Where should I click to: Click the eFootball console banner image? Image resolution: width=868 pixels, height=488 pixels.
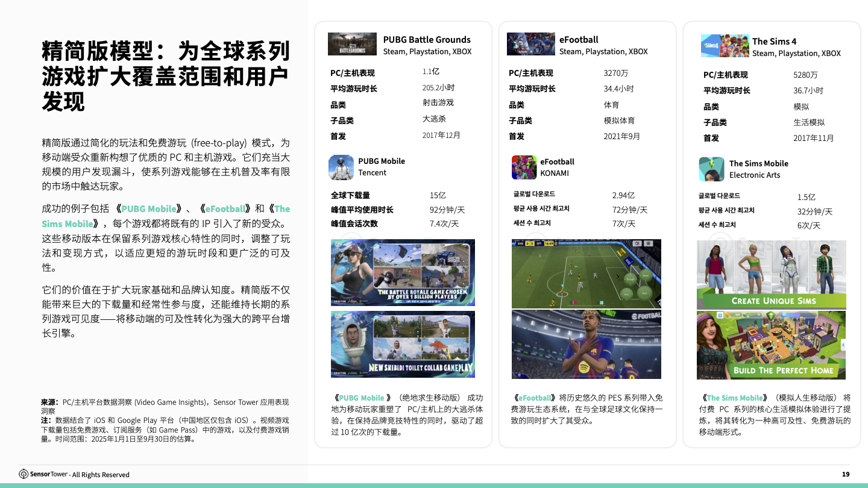(x=531, y=44)
